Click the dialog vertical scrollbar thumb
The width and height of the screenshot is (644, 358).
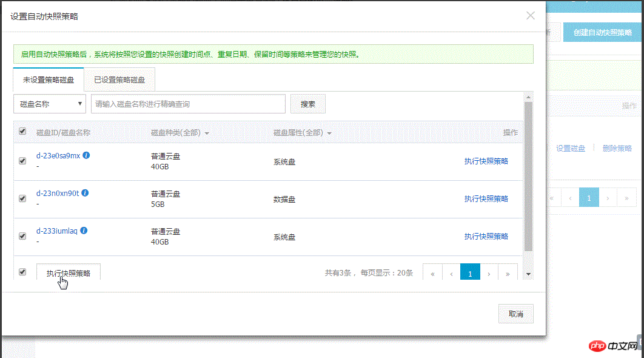(x=529, y=177)
